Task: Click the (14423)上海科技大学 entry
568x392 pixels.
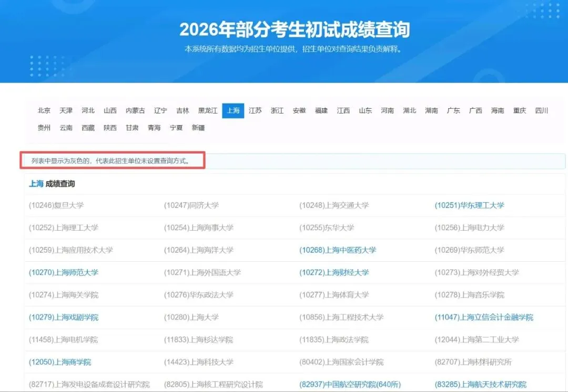Action: coord(199,363)
